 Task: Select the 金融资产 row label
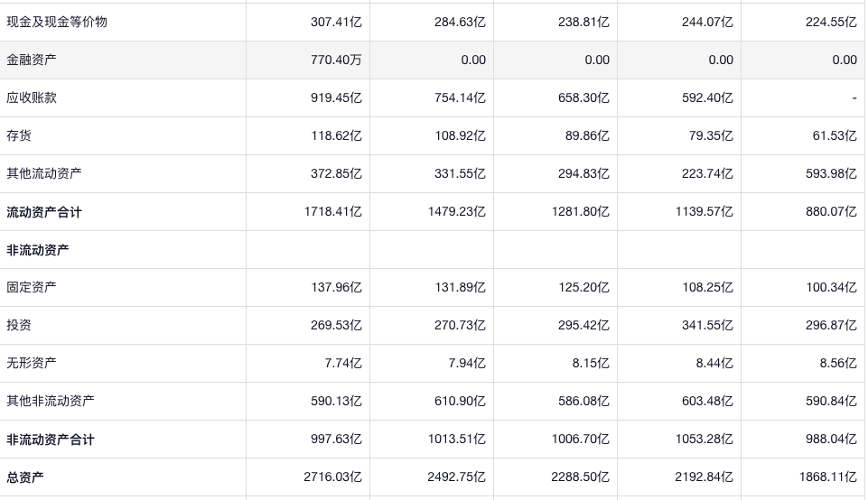pos(32,60)
